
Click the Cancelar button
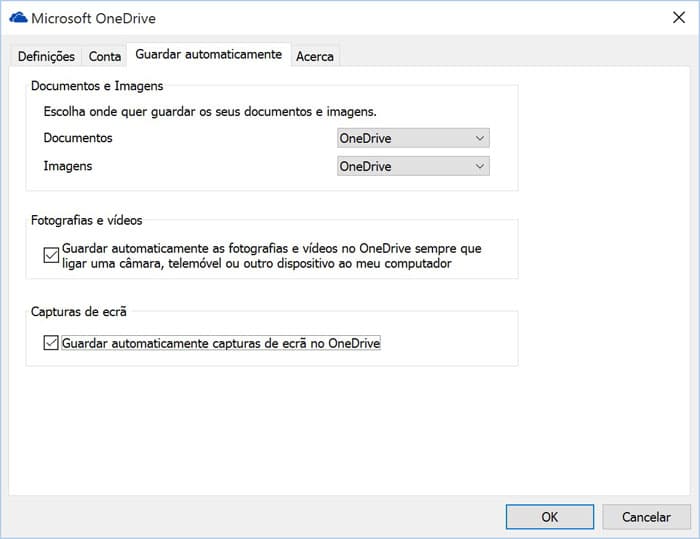(646, 517)
